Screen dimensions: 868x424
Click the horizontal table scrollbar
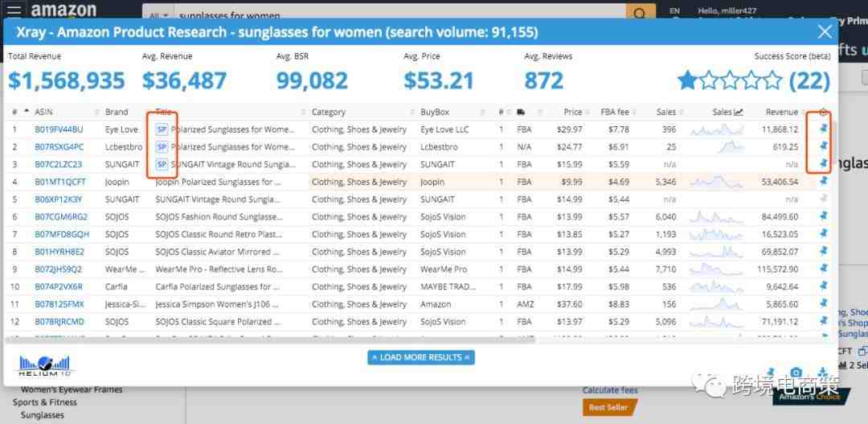tap(270, 340)
